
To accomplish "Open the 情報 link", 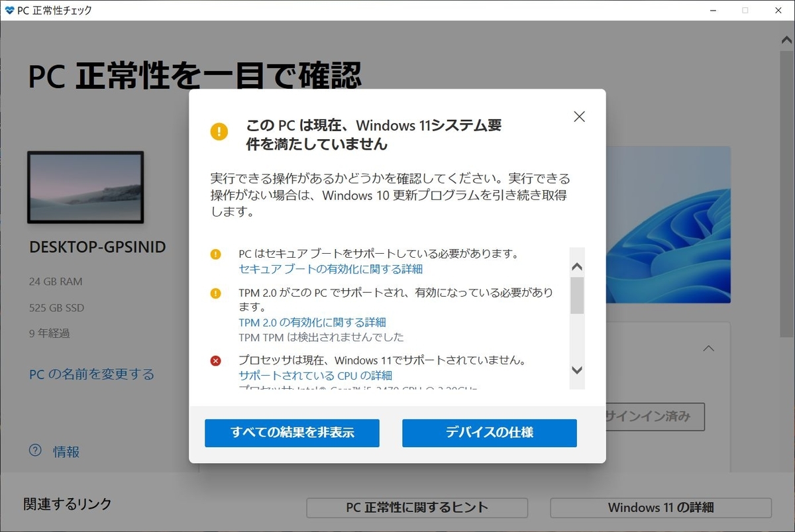I will pos(66,452).
